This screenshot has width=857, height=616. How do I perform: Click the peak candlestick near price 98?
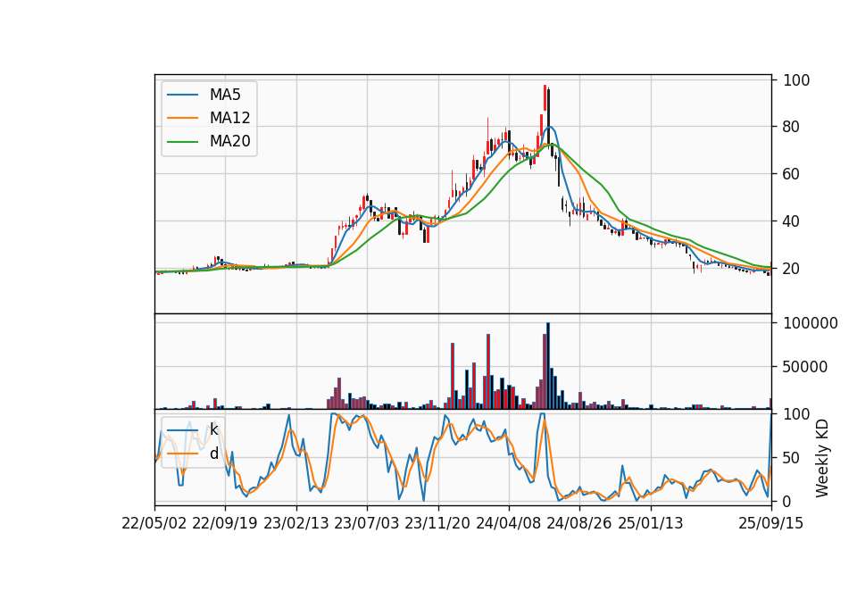coord(545,98)
